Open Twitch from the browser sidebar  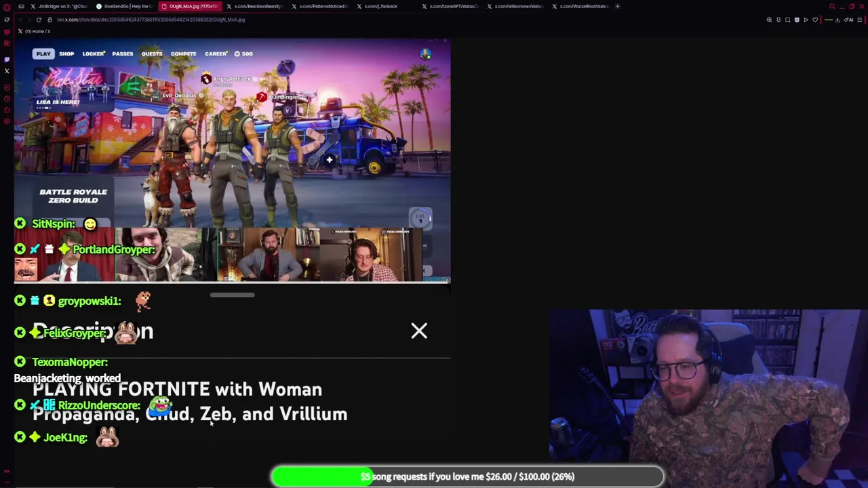[7, 59]
